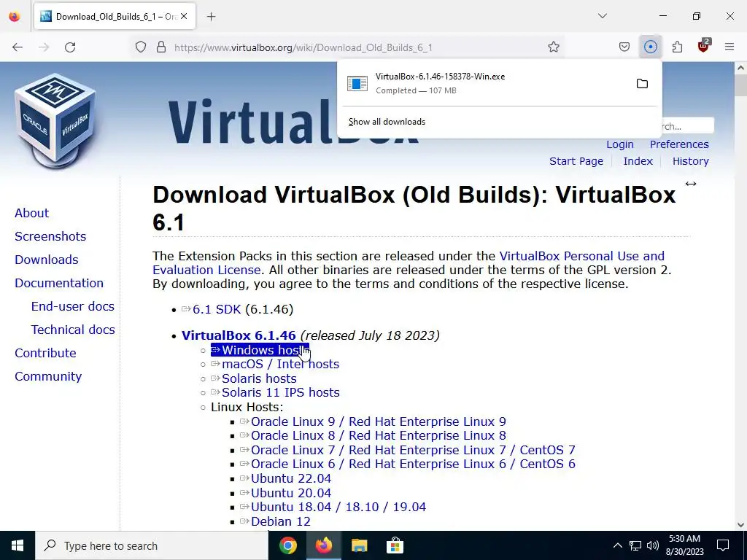Open Community in the sidebar

[x=48, y=376]
